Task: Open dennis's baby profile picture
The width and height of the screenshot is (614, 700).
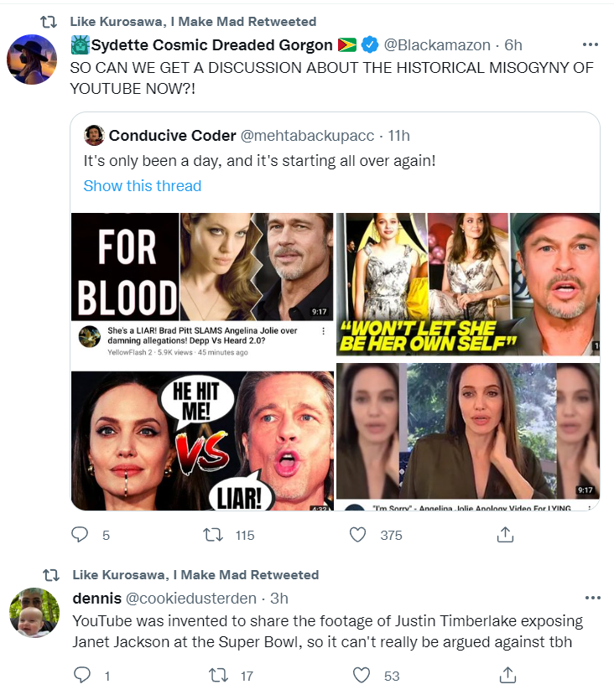Action: coord(33,613)
